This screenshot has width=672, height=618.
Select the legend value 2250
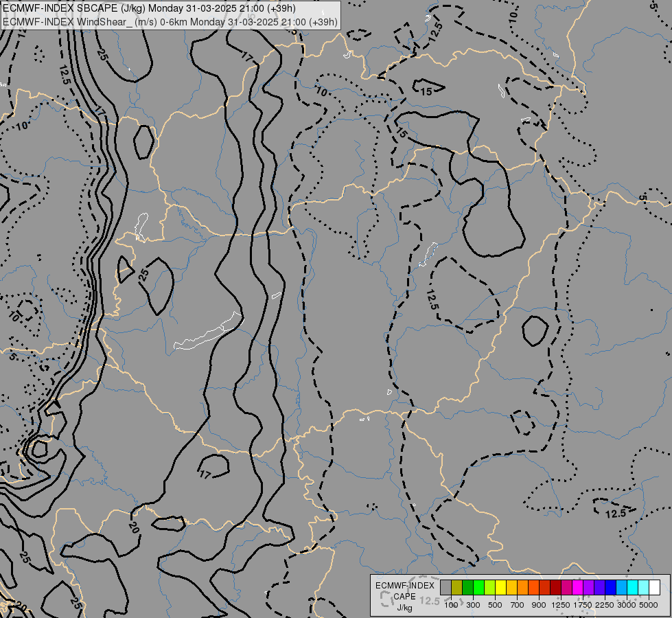[605, 605]
